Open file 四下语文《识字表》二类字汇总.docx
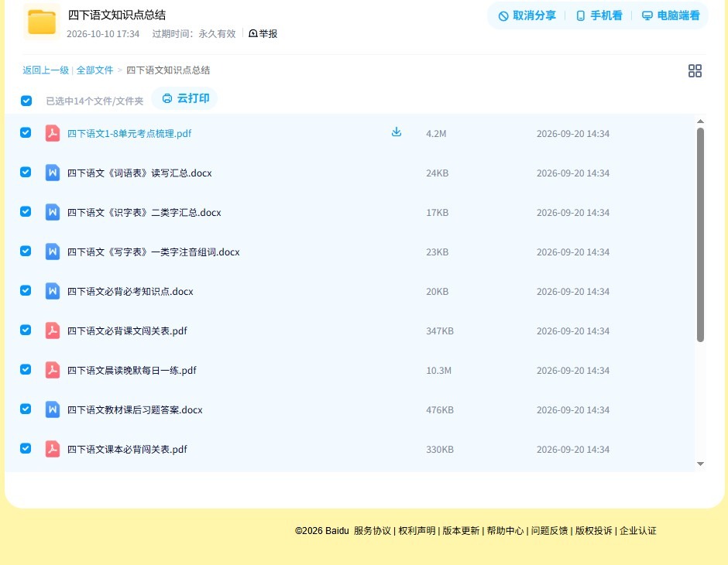This screenshot has width=728, height=565. click(x=144, y=212)
